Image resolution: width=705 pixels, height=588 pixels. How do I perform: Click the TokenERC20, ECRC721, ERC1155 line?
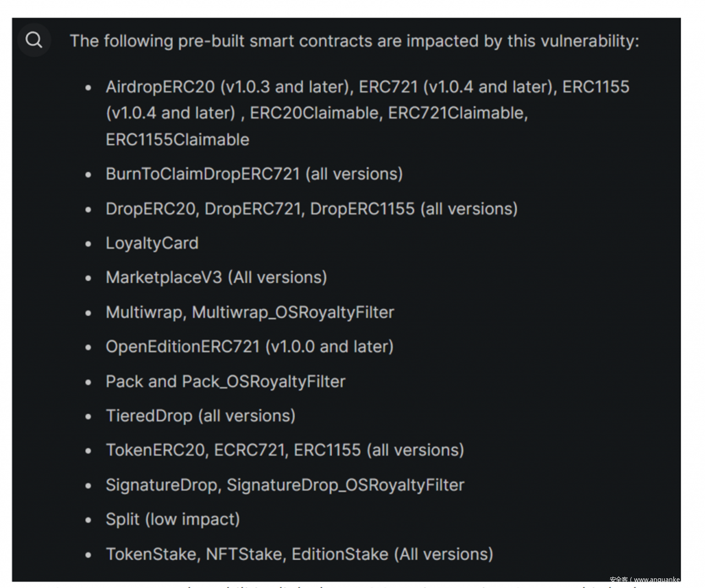pyautogui.click(x=285, y=450)
